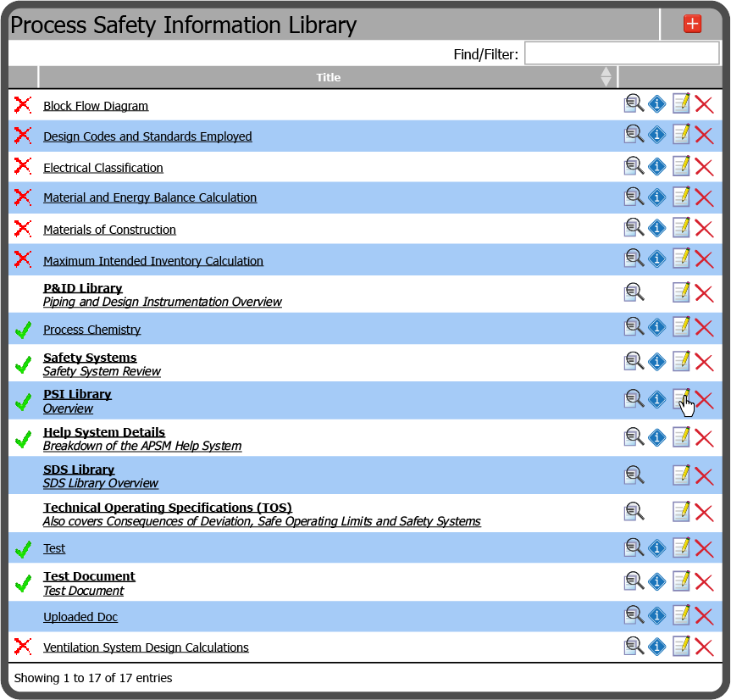View details of Block Flow Diagram
Image resolution: width=731 pixels, height=700 pixels.
click(x=634, y=104)
